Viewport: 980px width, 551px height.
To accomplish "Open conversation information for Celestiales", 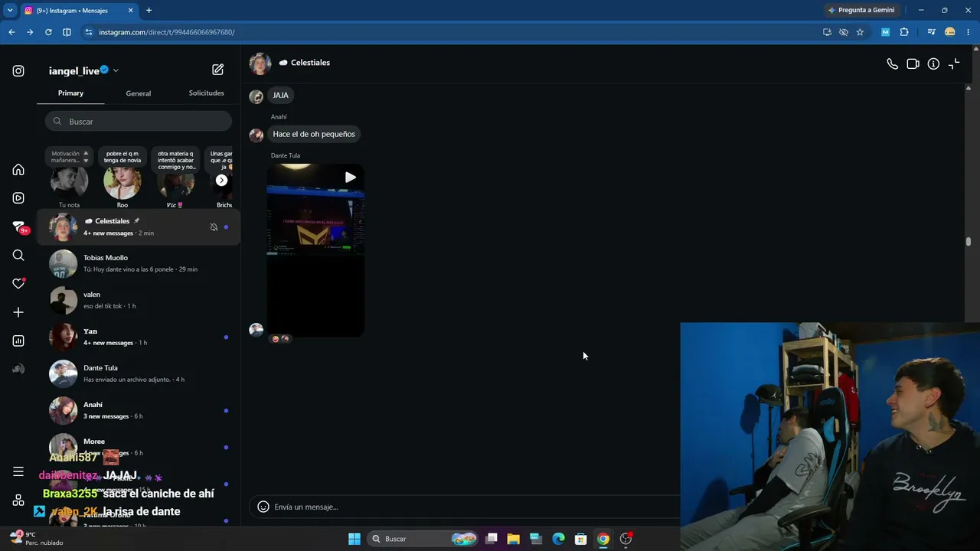I will pos(933,64).
